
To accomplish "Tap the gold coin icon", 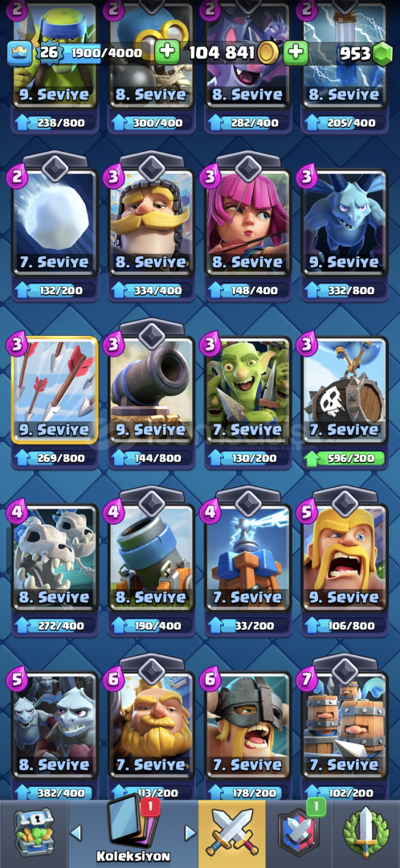I will [268, 53].
